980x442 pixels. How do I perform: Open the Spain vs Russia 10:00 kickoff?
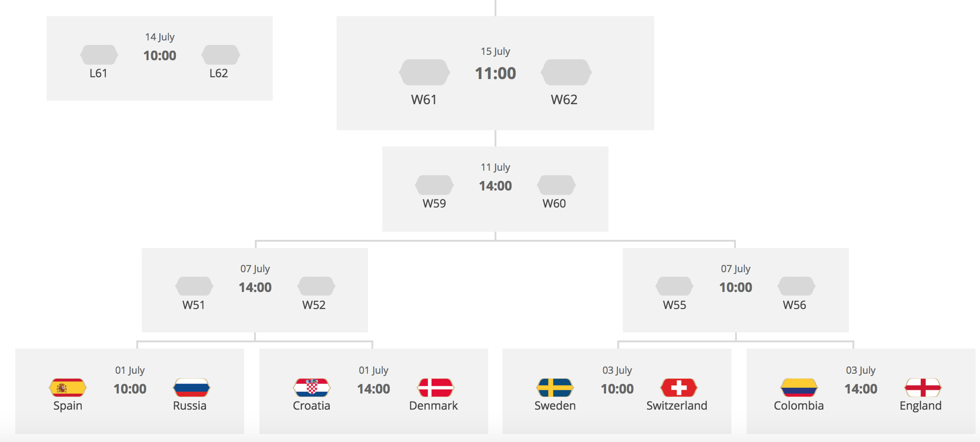pyautogui.click(x=130, y=389)
